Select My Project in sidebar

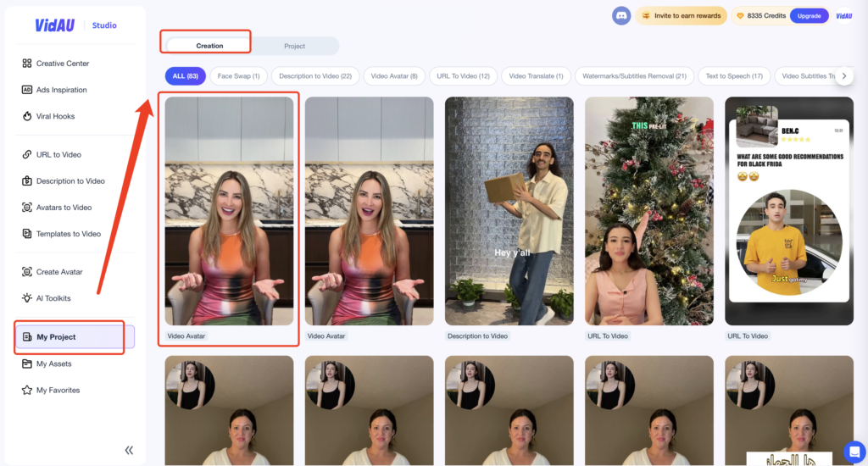click(x=75, y=337)
